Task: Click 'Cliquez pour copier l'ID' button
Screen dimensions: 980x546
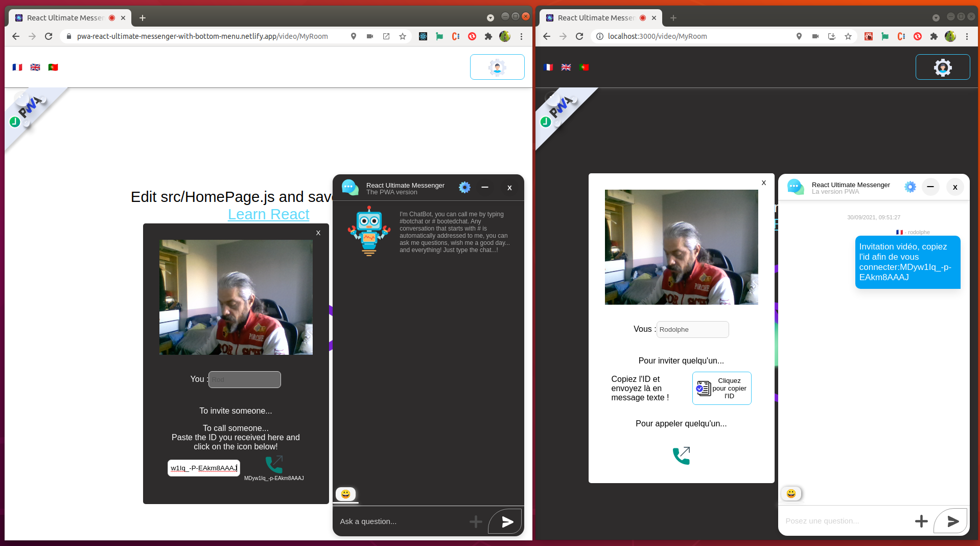Action: (x=721, y=389)
